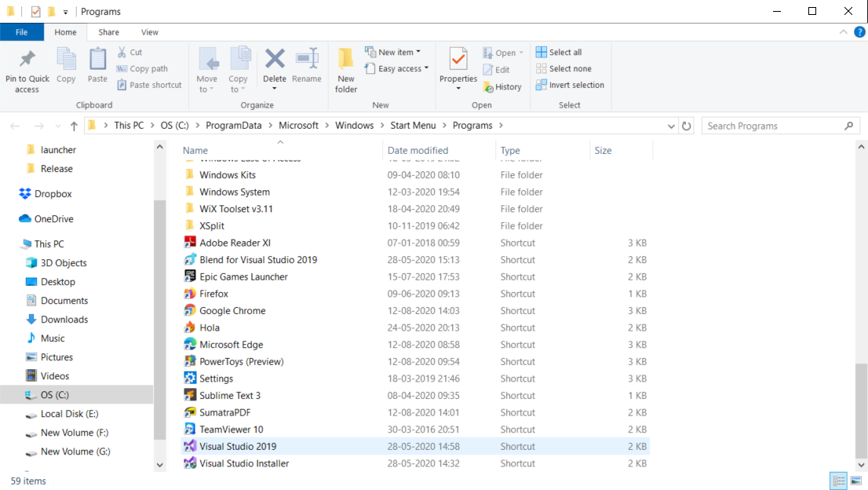Sort by the Date modified column header

tap(418, 151)
